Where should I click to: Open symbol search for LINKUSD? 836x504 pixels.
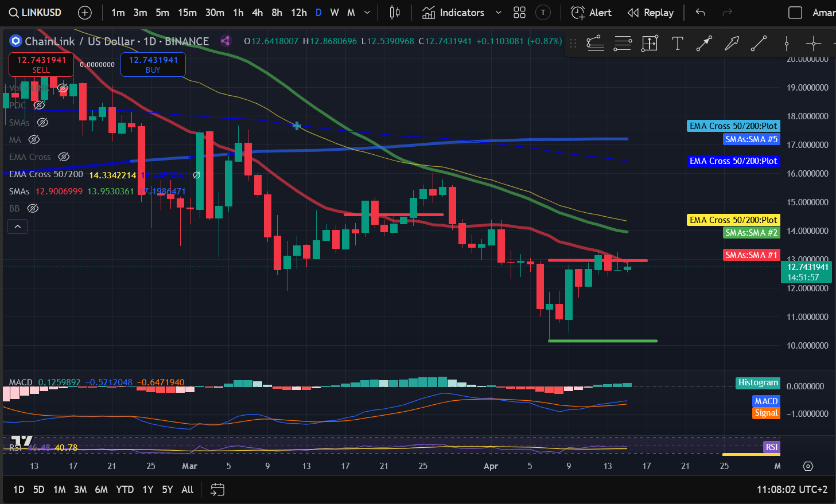click(x=36, y=13)
